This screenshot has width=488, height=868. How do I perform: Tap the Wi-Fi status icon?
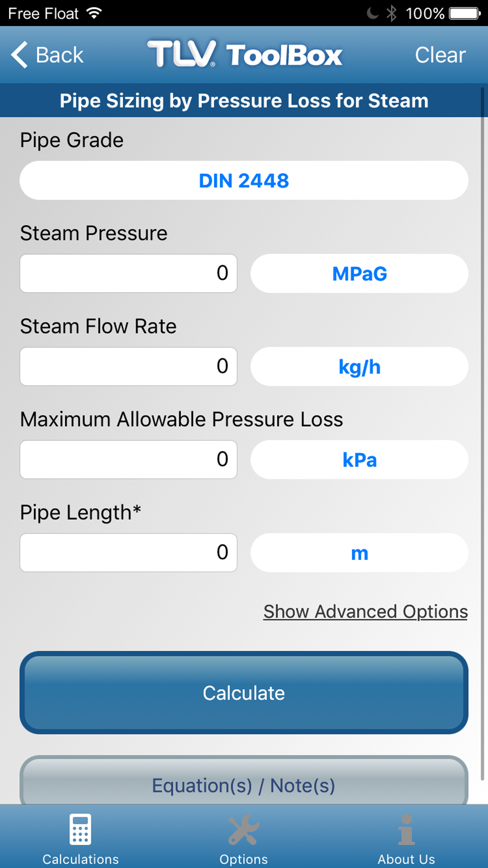(94, 13)
